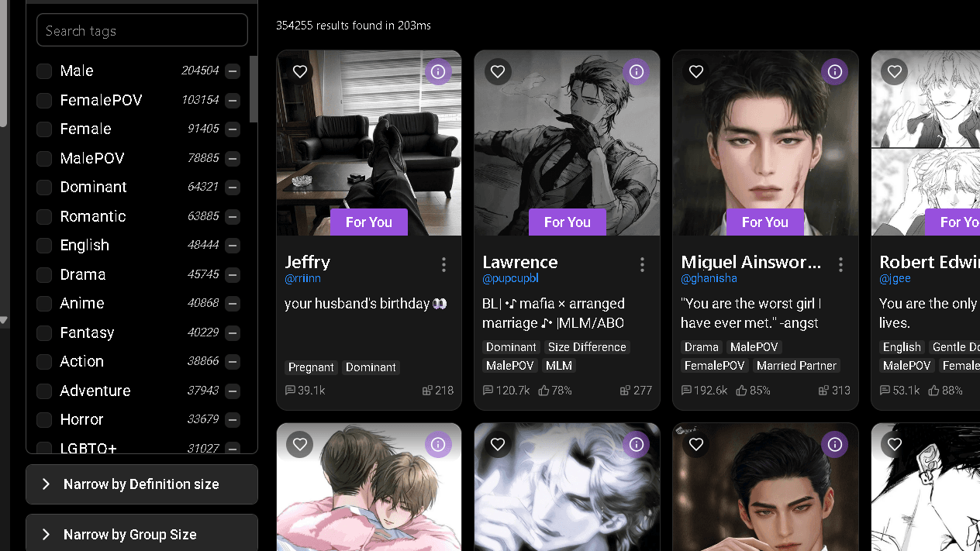Favorite the Lawrence card with heart icon
This screenshot has height=551, width=980.
(498, 71)
